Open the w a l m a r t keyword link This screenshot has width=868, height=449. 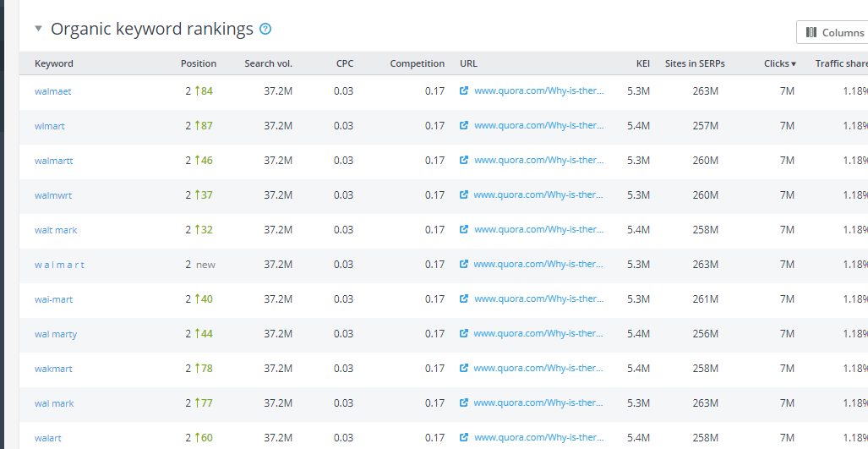pos(59,265)
